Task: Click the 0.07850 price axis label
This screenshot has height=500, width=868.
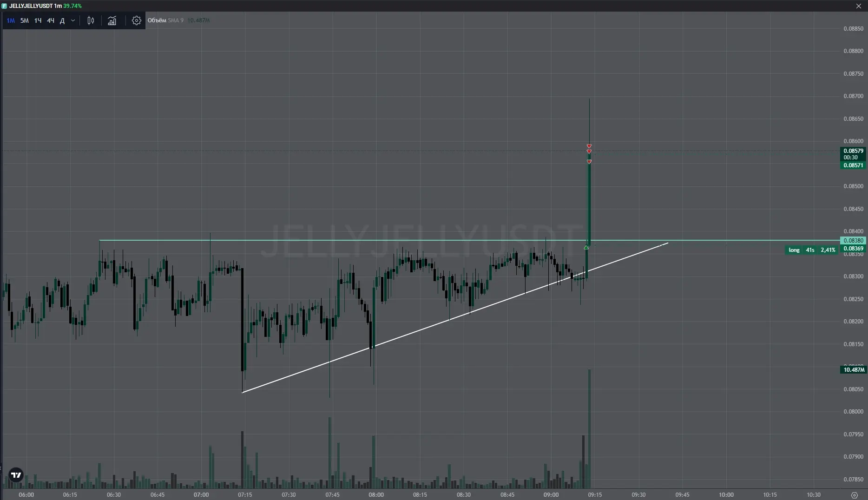Action: click(x=853, y=479)
